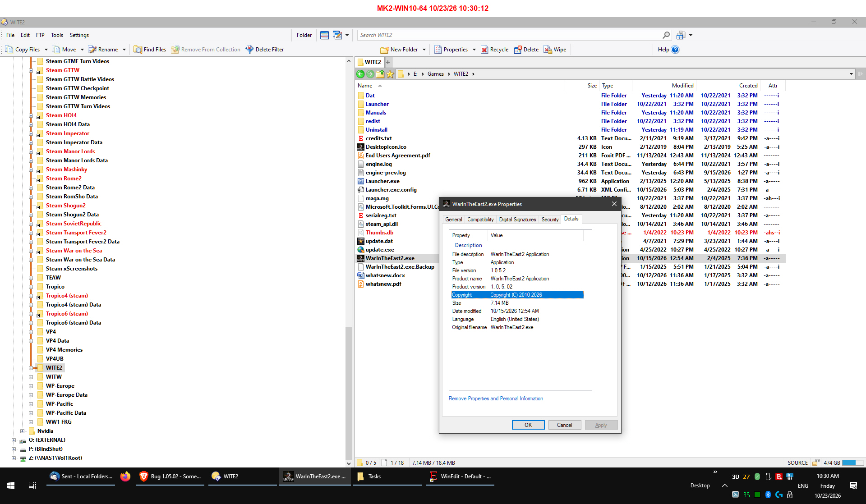
Task: Click the favorites star icon
Action: (390, 74)
